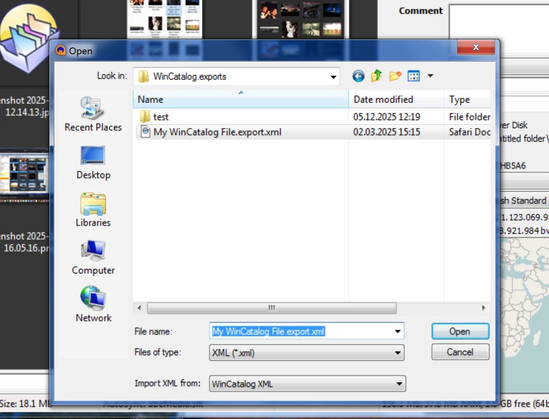Go back using the blue arrow icon
This screenshot has height=419, width=549.
358,76
